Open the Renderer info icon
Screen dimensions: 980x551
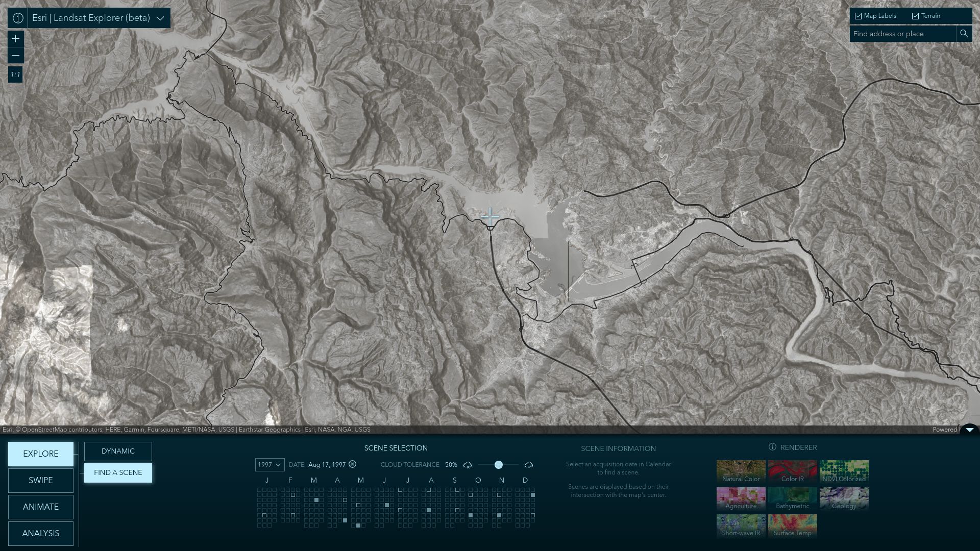tap(772, 447)
